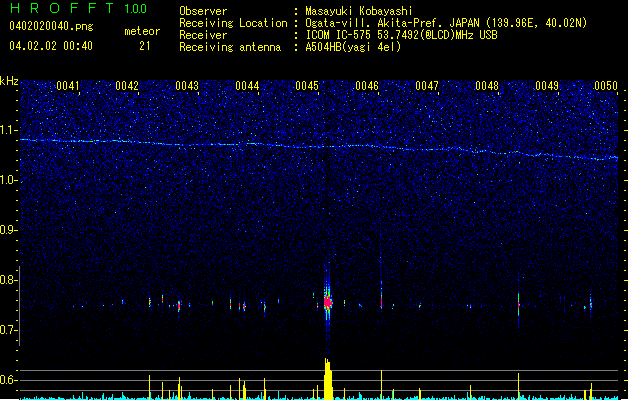Screen dimensions: 629x400
Task: Click the meteor count value 21
Action: pos(145,46)
